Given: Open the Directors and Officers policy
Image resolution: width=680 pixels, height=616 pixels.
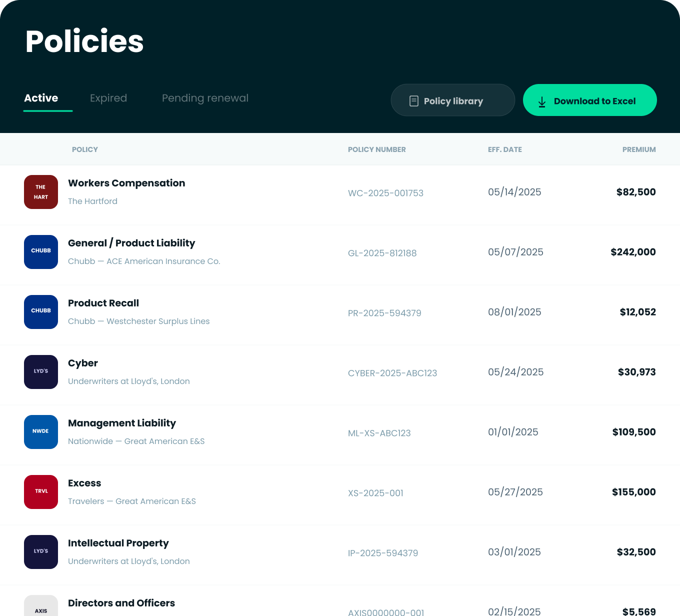Looking at the screenshot, I should point(121,603).
